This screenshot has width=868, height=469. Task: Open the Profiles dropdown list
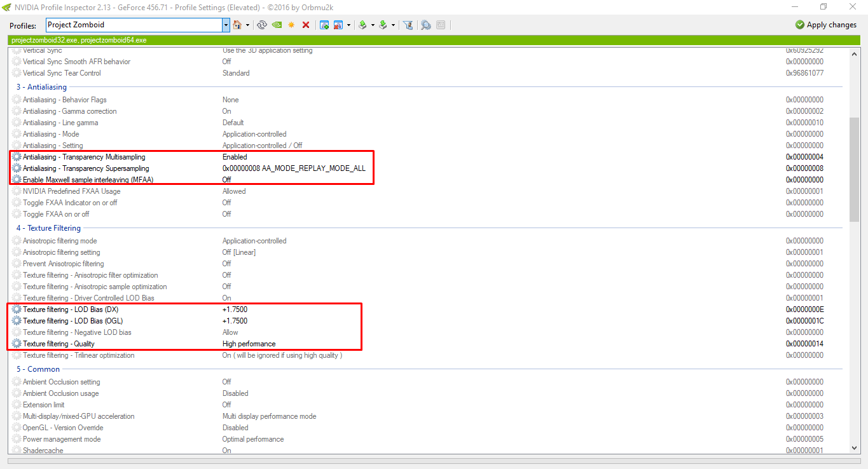coord(226,25)
